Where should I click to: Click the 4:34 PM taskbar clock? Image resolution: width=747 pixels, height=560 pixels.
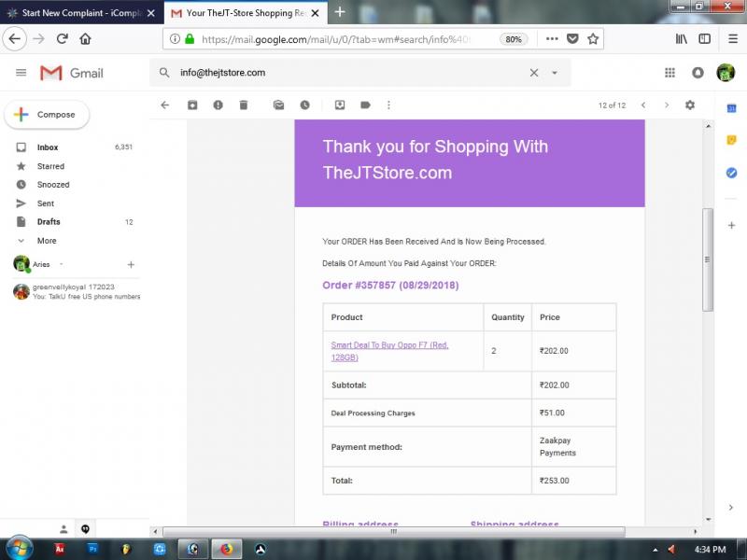(x=710, y=550)
